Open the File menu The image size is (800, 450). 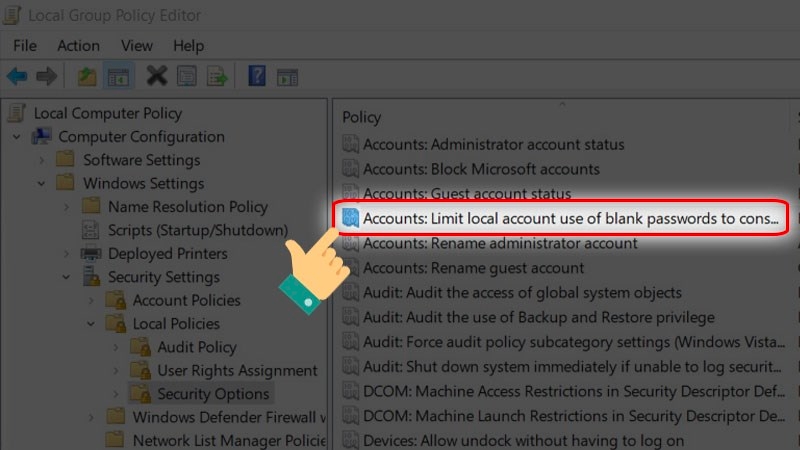pos(25,46)
